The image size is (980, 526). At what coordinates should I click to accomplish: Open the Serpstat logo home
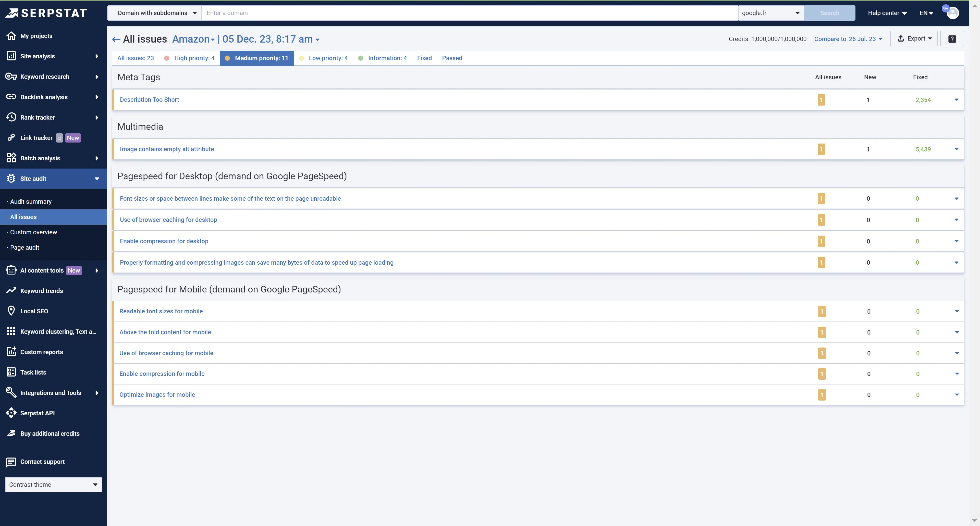pyautogui.click(x=46, y=13)
